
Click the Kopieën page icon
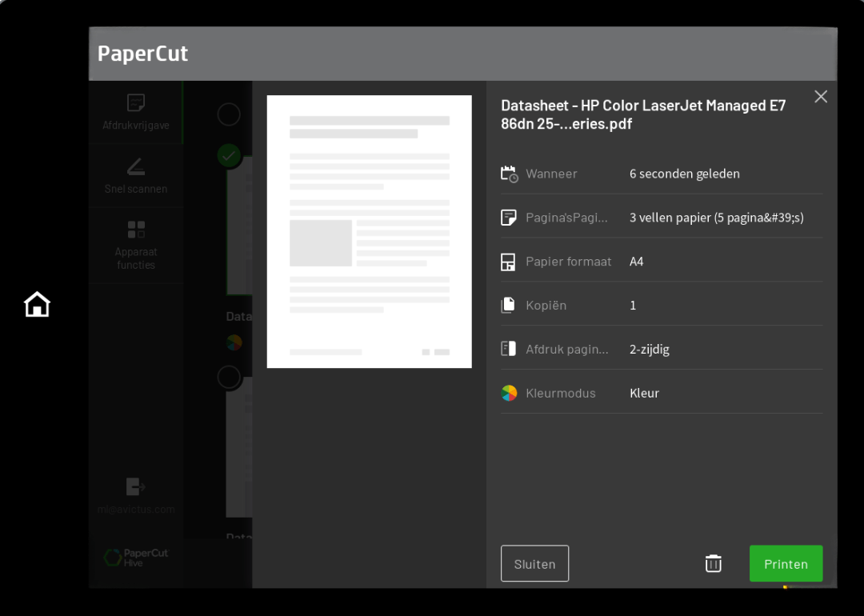pyautogui.click(x=510, y=305)
